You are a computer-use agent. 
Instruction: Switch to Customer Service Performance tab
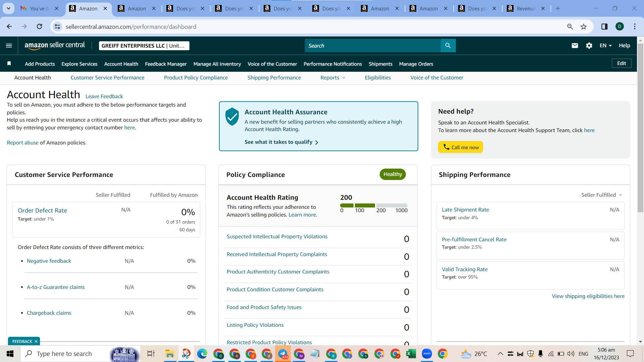[107, 78]
